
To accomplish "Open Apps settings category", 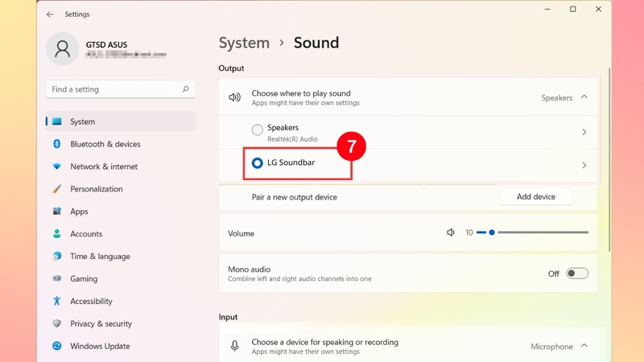I will tap(121, 212).
